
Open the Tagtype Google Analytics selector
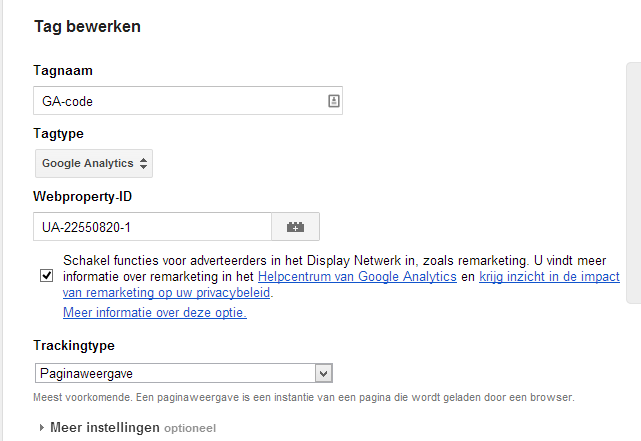94,163
